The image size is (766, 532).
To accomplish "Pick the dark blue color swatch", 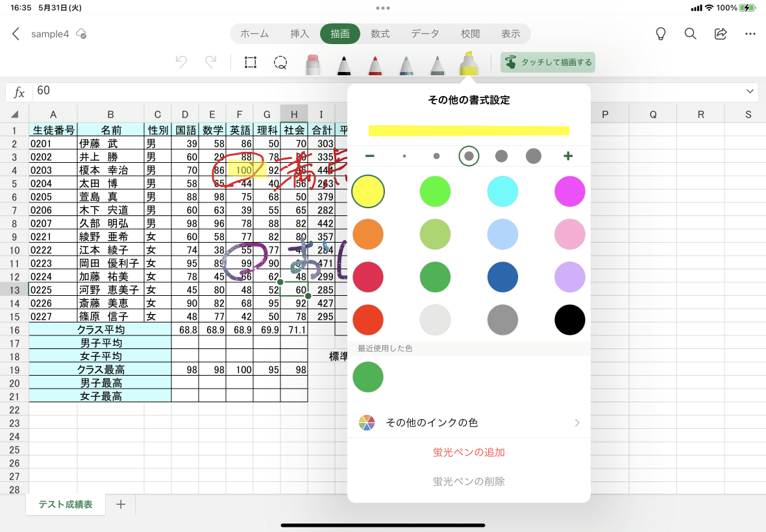I will point(502,277).
